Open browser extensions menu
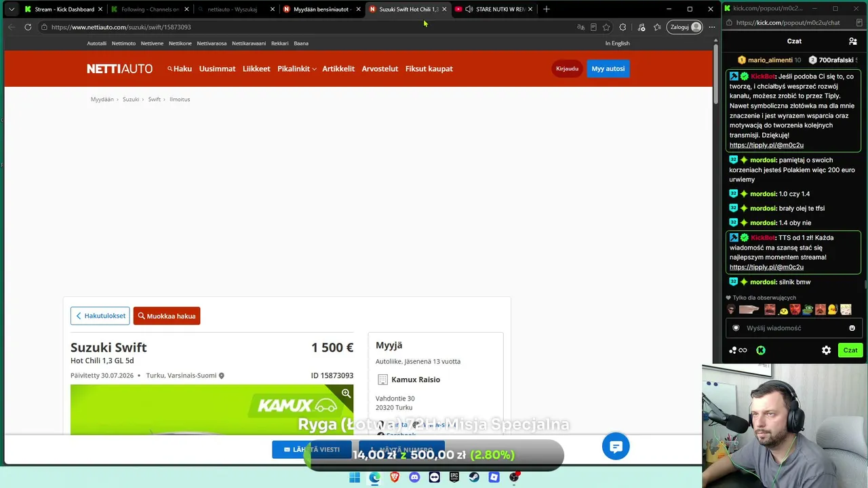 pos(623,27)
